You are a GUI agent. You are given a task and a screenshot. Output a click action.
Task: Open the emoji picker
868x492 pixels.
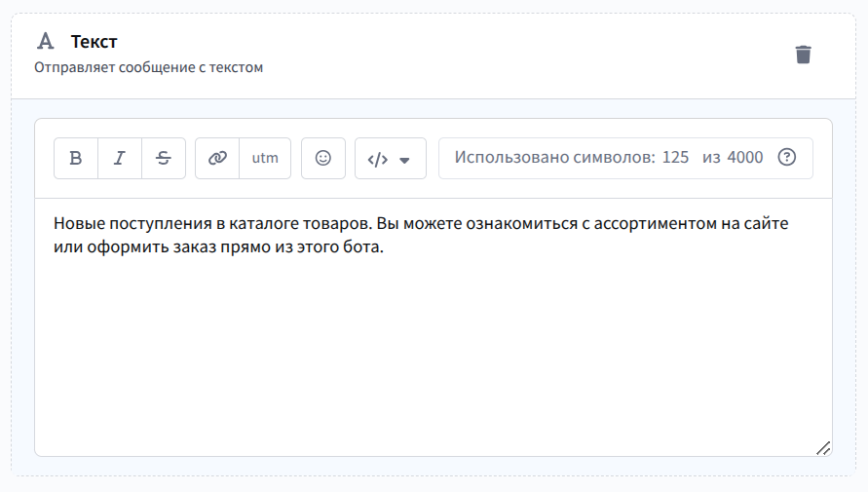(323, 158)
